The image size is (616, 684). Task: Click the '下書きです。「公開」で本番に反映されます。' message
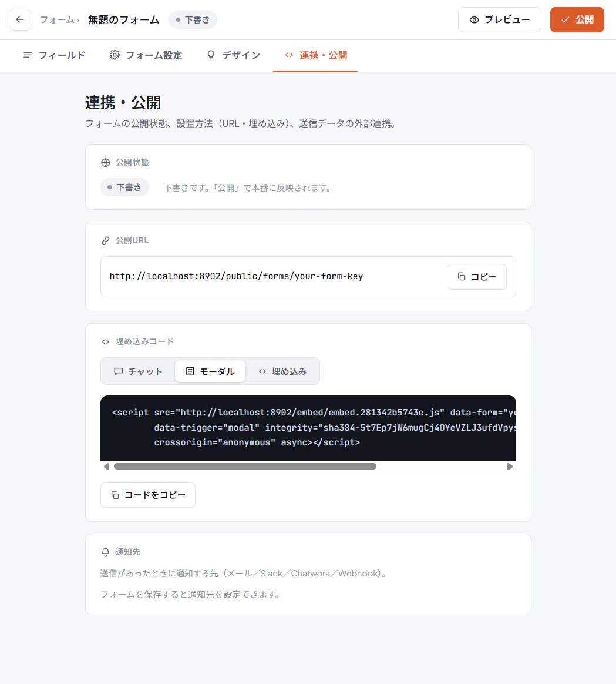coord(249,187)
